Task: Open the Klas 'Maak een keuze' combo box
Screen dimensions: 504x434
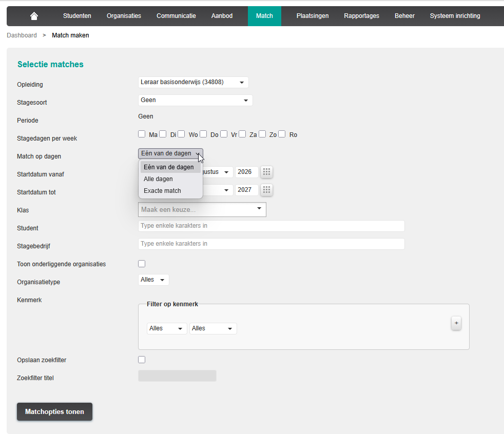Action: point(202,209)
